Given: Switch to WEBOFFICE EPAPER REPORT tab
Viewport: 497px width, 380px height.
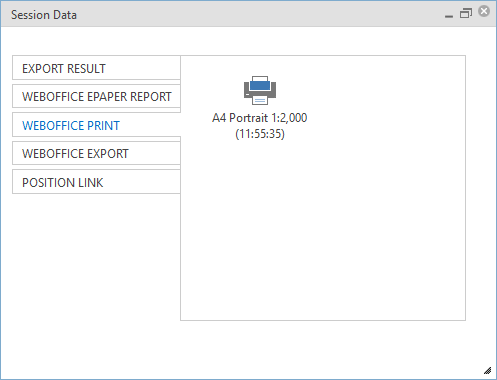Looking at the screenshot, I should tap(96, 96).
